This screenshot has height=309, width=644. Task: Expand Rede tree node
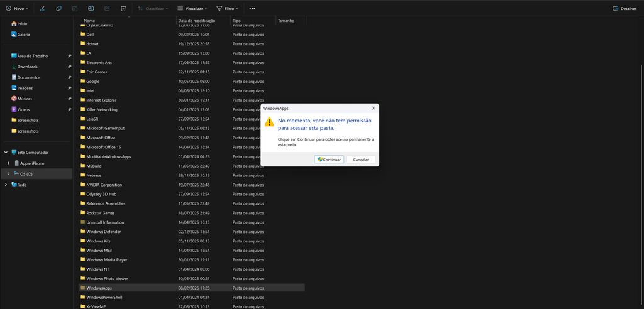click(x=6, y=185)
